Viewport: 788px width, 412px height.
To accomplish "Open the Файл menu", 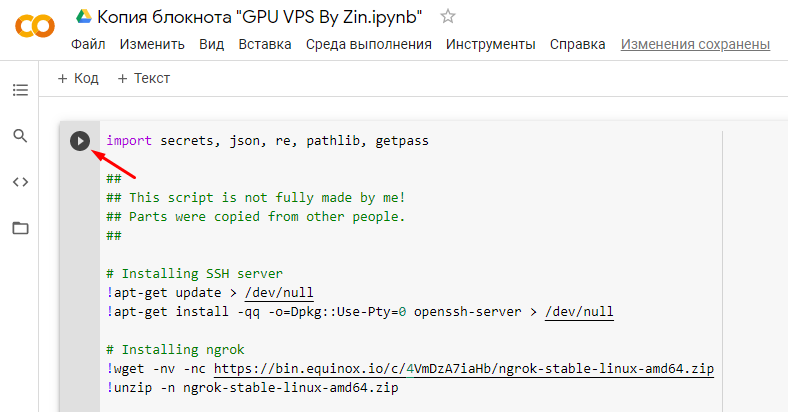I will [x=89, y=44].
